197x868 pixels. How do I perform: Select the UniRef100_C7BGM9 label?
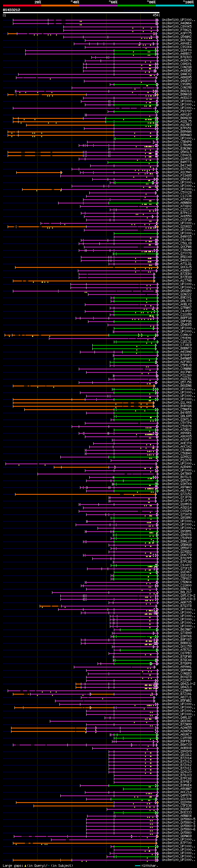pos(176,145)
